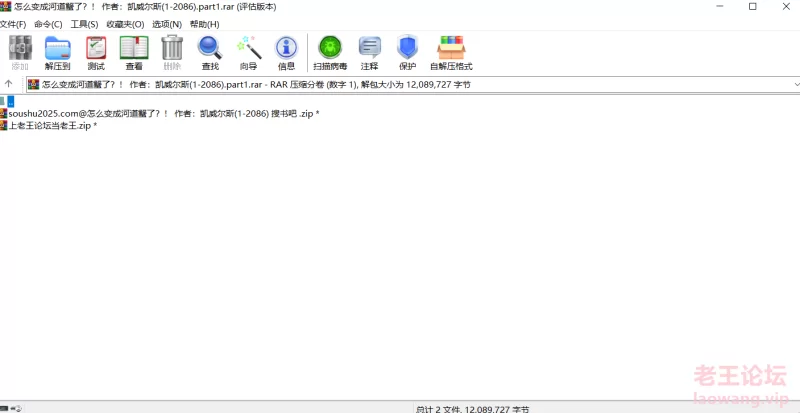Click the archive path address bar
Screen dimensions: 800x413
(x=400, y=84)
